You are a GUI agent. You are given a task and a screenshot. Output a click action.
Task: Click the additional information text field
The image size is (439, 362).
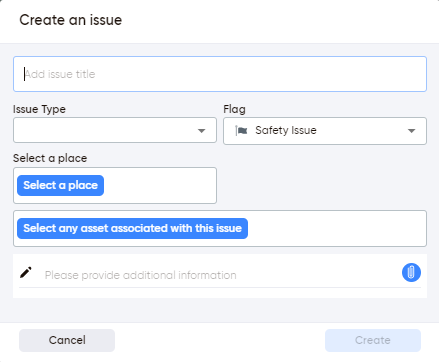click(x=220, y=275)
